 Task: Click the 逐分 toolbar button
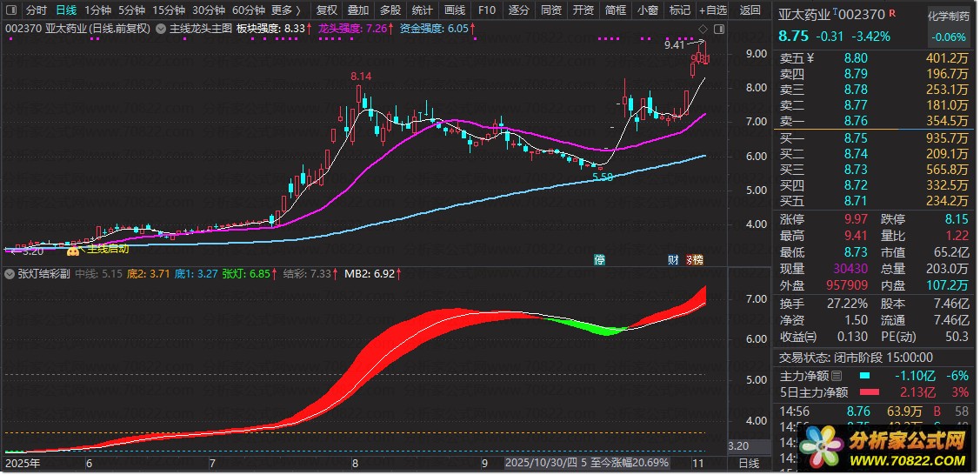point(519,10)
